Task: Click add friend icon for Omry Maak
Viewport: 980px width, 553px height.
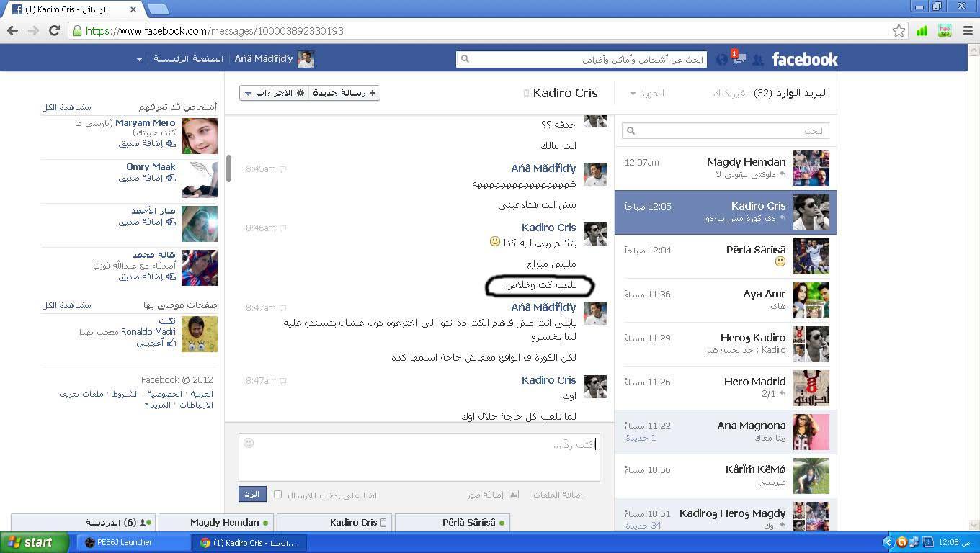Action: (x=171, y=178)
